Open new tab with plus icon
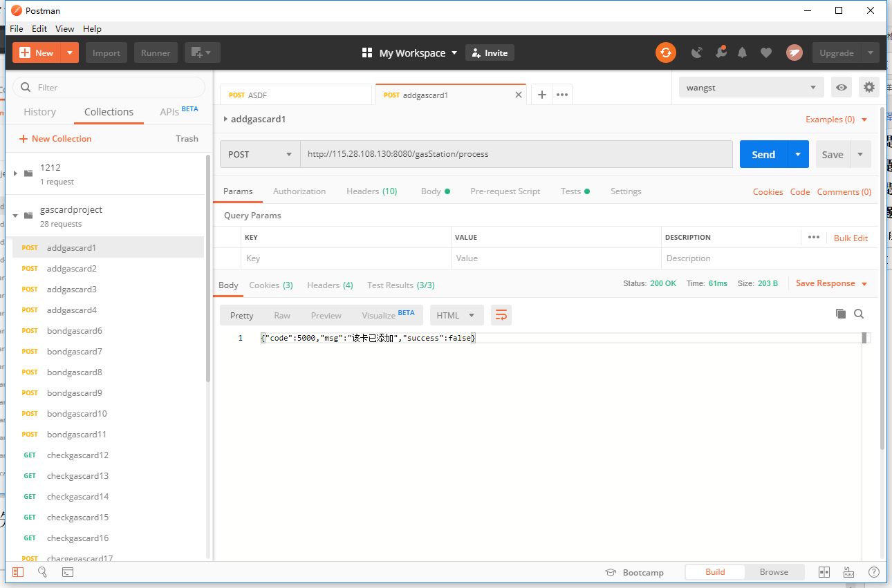 [542, 95]
